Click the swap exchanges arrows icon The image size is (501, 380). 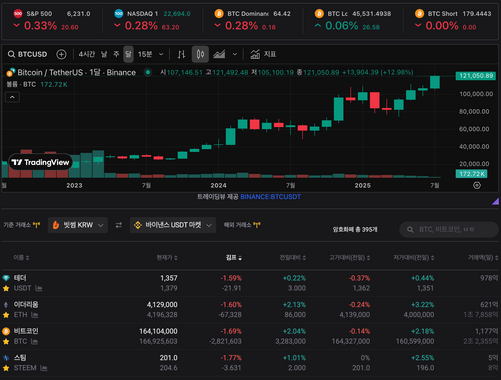[119, 225]
